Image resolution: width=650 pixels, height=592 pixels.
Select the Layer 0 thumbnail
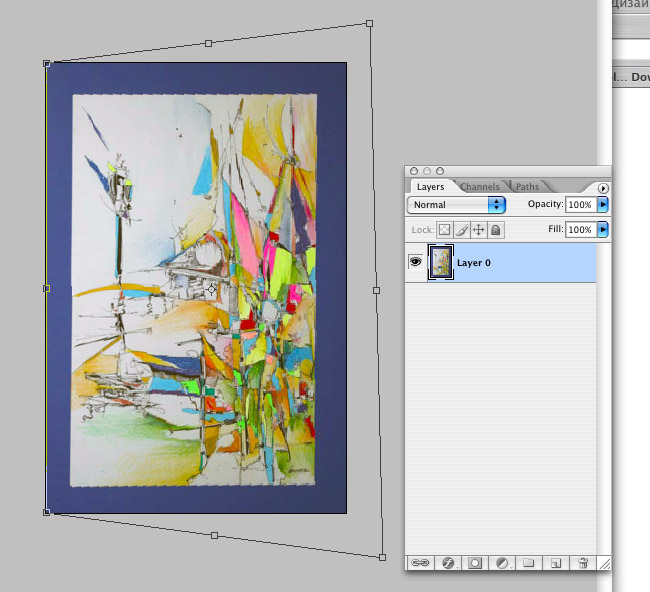tap(441, 262)
